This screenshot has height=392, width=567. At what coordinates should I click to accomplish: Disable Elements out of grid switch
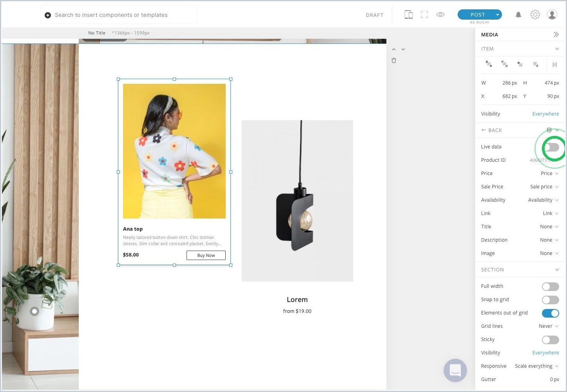551,313
